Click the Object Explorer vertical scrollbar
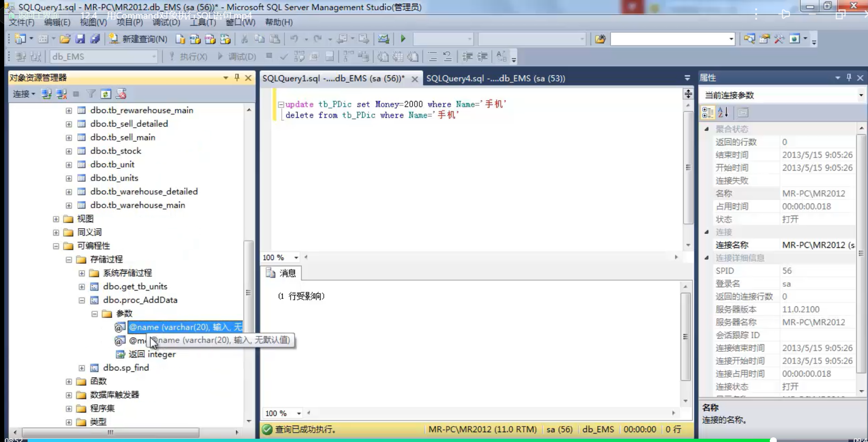 pos(248,293)
